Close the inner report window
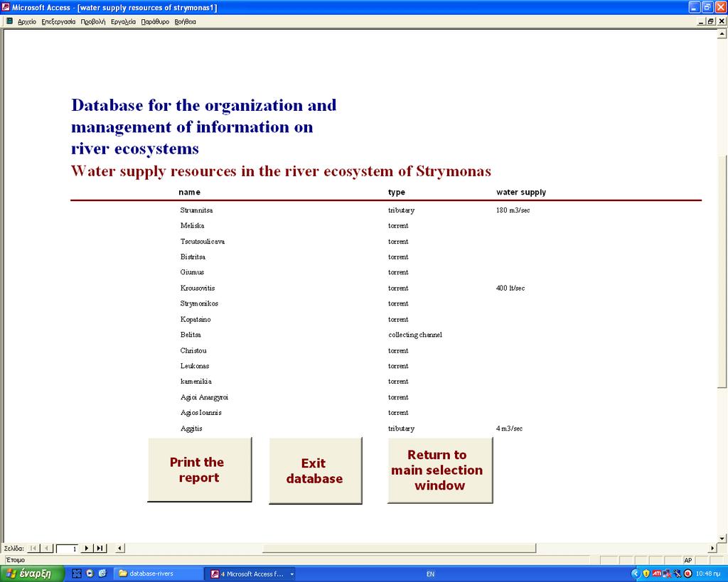This screenshot has width=728, height=582. click(722, 21)
